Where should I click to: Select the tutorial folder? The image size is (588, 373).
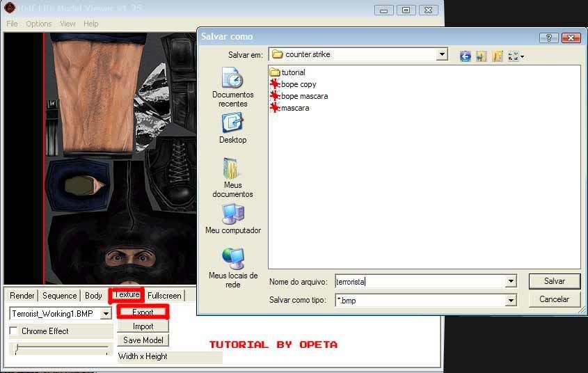coord(287,72)
